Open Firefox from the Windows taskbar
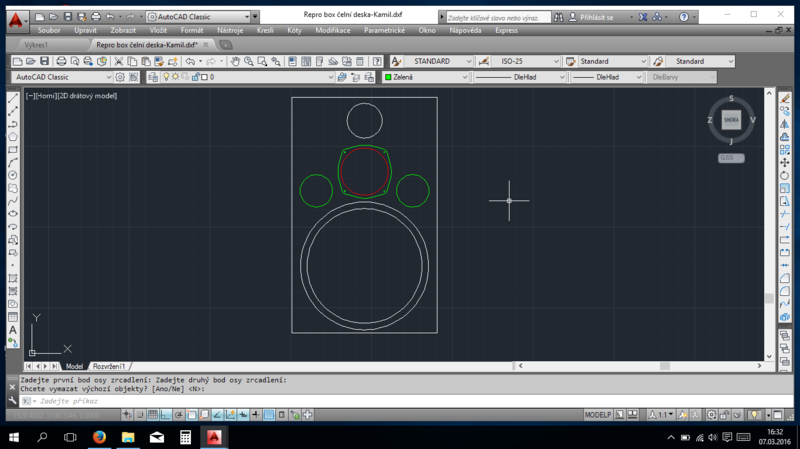Viewport: 800px width, 449px height. click(x=99, y=437)
